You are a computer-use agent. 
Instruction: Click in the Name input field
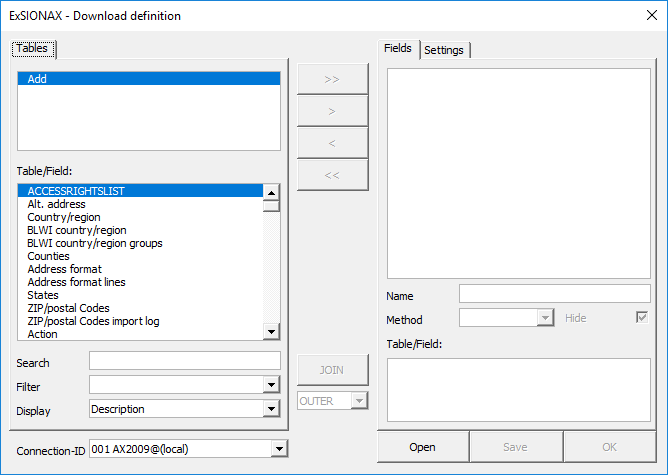[555, 294]
